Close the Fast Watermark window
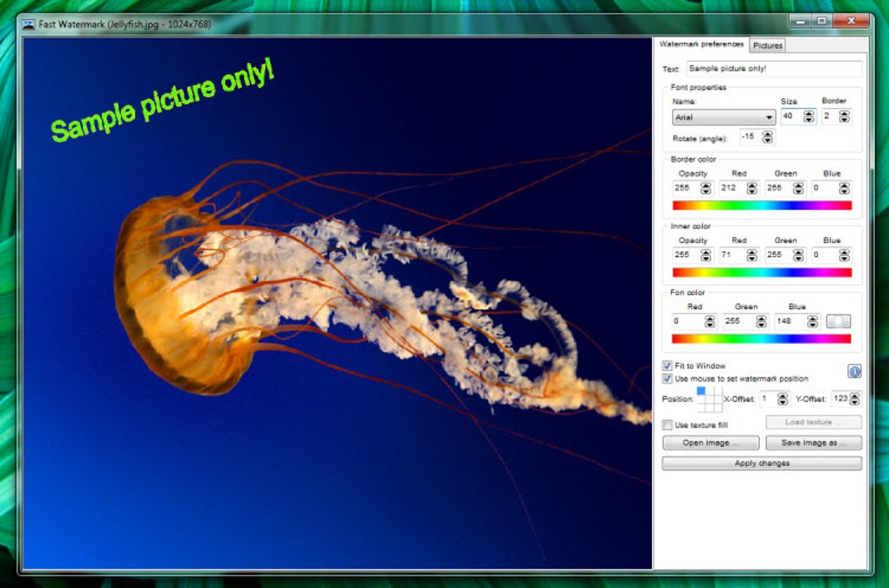Viewport: 889px width, 588px height. (x=851, y=22)
